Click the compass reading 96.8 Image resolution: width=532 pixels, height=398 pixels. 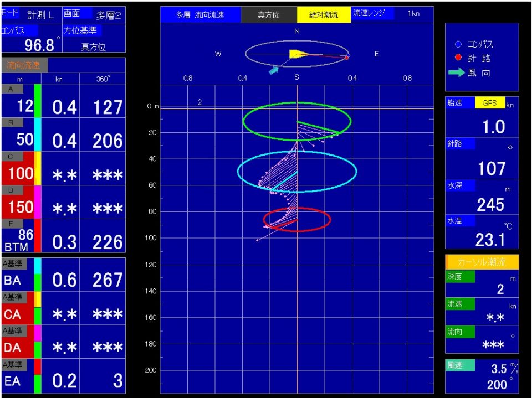tap(39, 45)
